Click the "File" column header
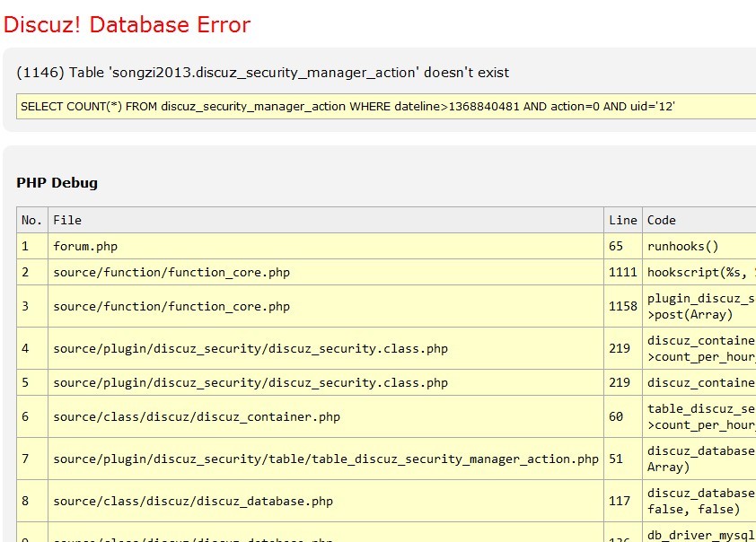The height and width of the screenshot is (542, 756). click(x=326, y=220)
